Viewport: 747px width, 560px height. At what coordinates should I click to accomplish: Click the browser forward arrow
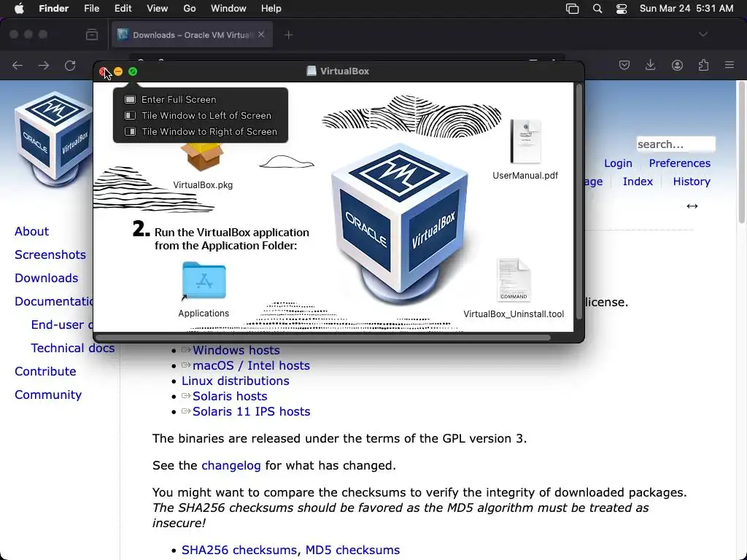[x=44, y=65]
